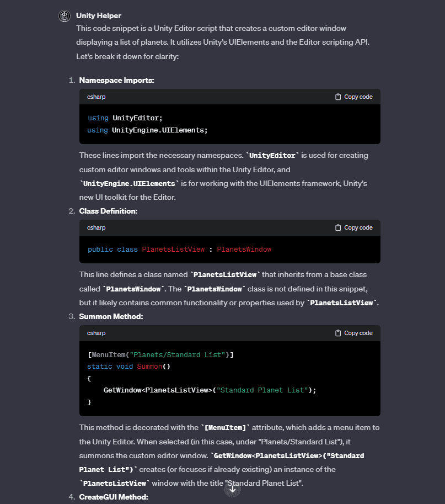Click the GetWindow<PlanetsListView> code line

tap(210, 390)
